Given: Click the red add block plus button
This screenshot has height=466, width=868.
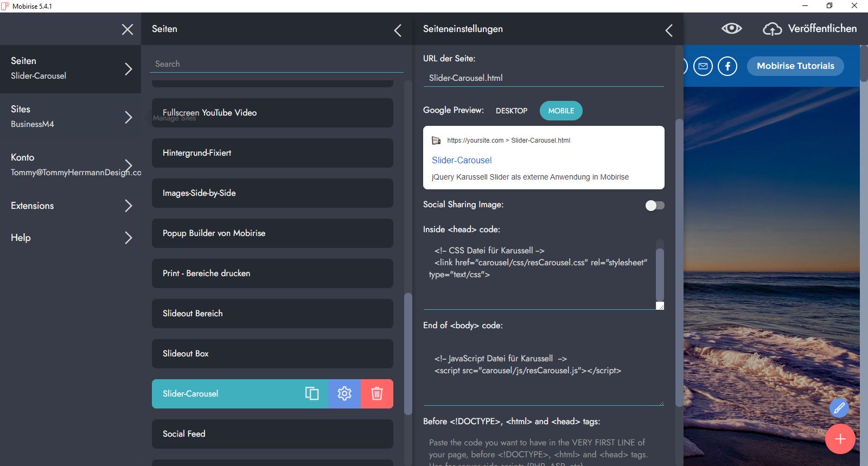Looking at the screenshot, I should pyautogui.click(x=840, y=439).
